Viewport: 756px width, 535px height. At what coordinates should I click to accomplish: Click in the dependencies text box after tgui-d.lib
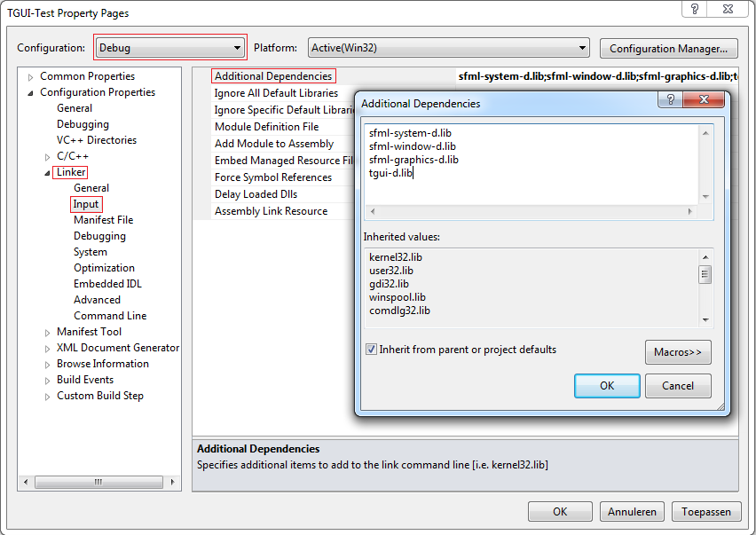[414, 173]
